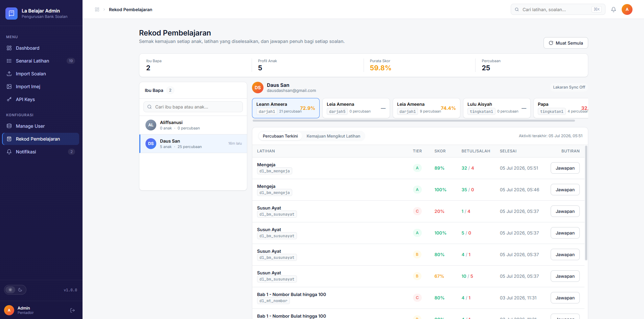Open Import Imej in sidebar
Image resolution: width=644 pixels, height=319 pixels.
(41, 87)
